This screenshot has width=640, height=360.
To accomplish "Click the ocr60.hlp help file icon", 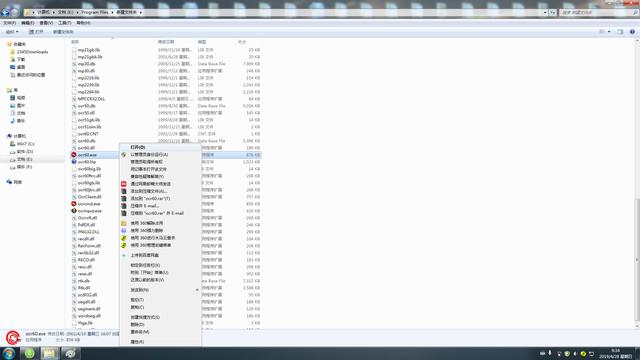I will [x=74, y=162].
